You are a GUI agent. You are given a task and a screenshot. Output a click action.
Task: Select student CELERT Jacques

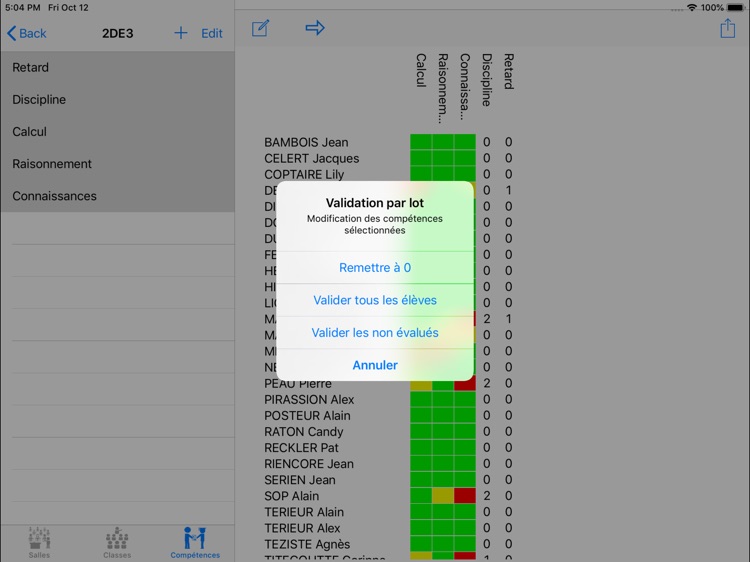pos(311,158)
